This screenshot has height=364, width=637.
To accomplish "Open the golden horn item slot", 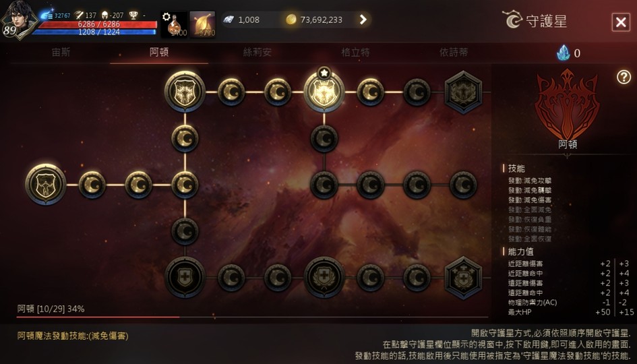I will [x=203, y=24].
